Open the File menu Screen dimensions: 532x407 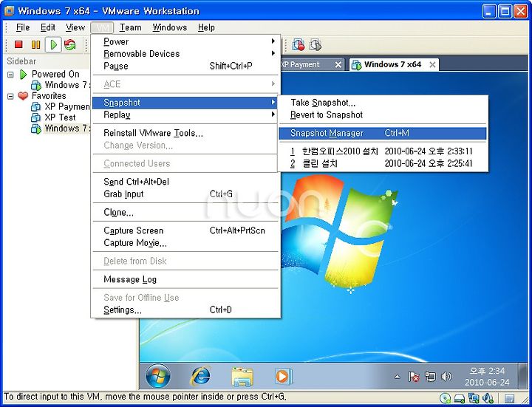pyautogui.click(x=23, y=27)
